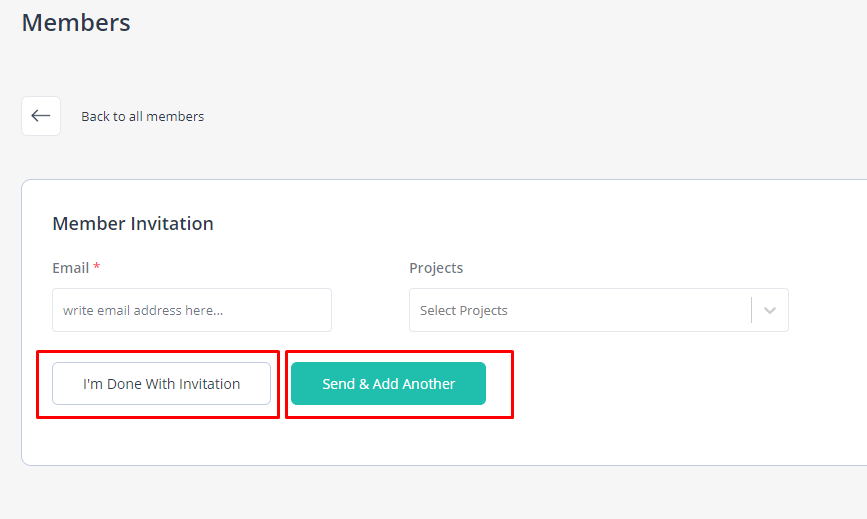Finish inviting with the white outlined button
This screenshot has width=867, height=519.
[161, 384]
